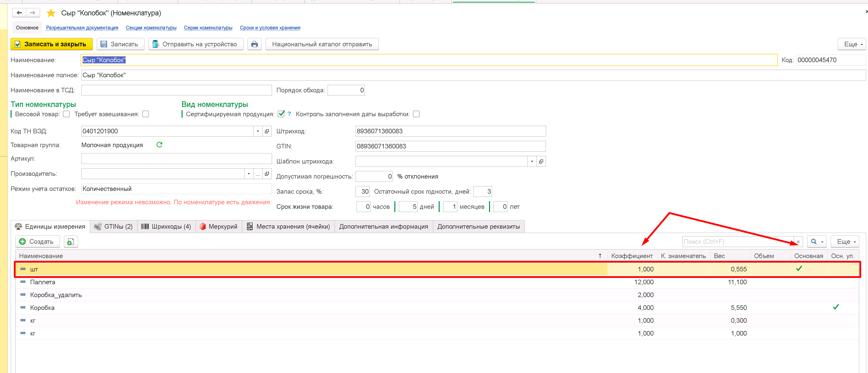Toggle Требует взвешивания checkbox
This screenshot has height=373, width=868.
tap(146, 114)
